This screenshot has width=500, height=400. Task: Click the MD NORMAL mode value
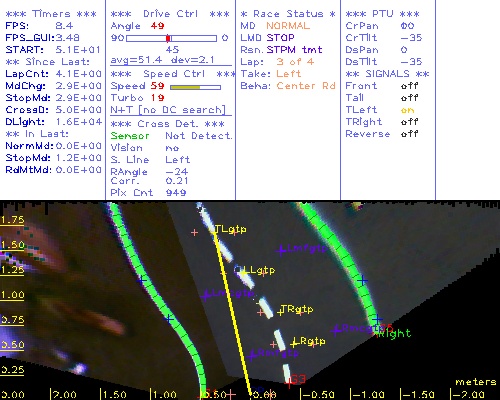pyautogui.click(x=288, y=26)
